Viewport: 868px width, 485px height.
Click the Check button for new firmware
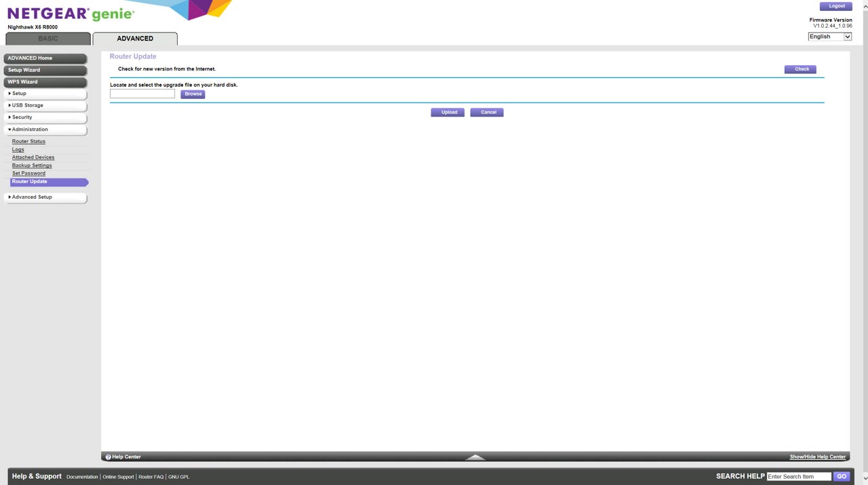(x=800, y=69)
